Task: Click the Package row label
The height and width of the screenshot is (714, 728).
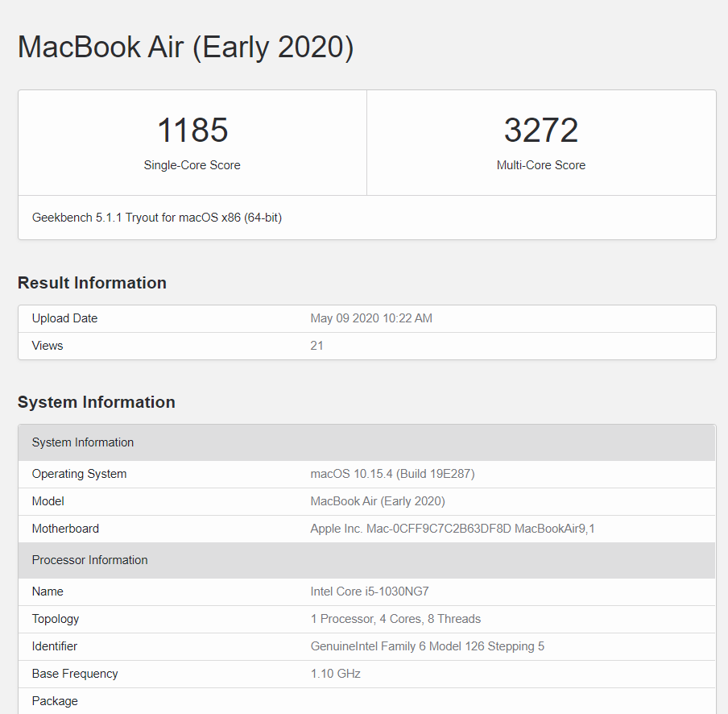Action: coord(55,700)
